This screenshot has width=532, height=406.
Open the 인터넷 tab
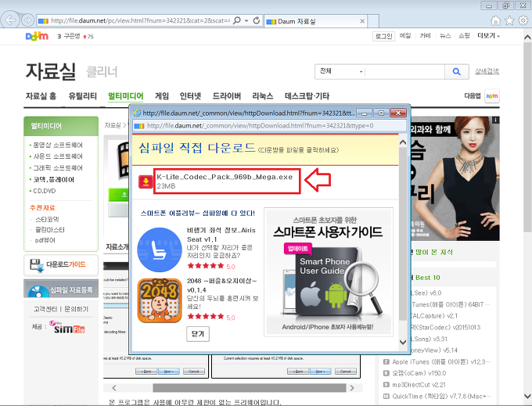(x=190, y=96)
